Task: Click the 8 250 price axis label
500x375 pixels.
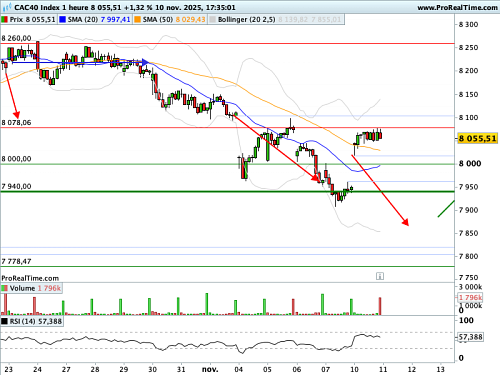Action: pos(468,48)
